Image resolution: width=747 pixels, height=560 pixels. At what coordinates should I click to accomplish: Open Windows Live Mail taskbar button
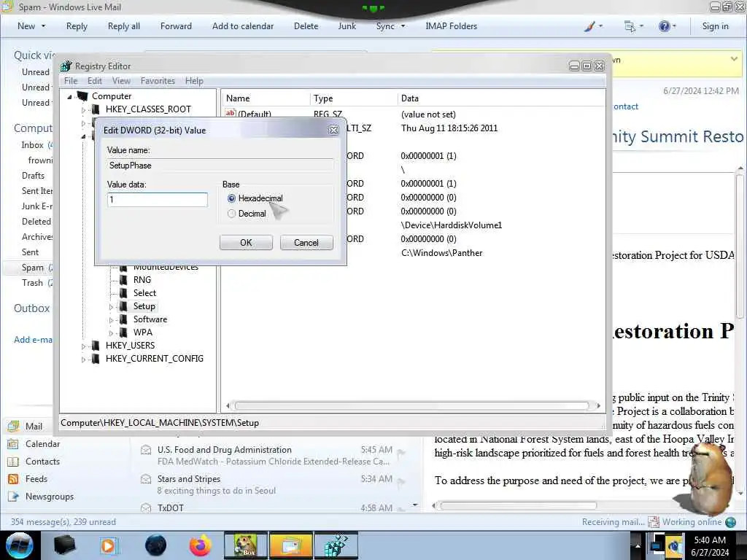tap(290, 545)
